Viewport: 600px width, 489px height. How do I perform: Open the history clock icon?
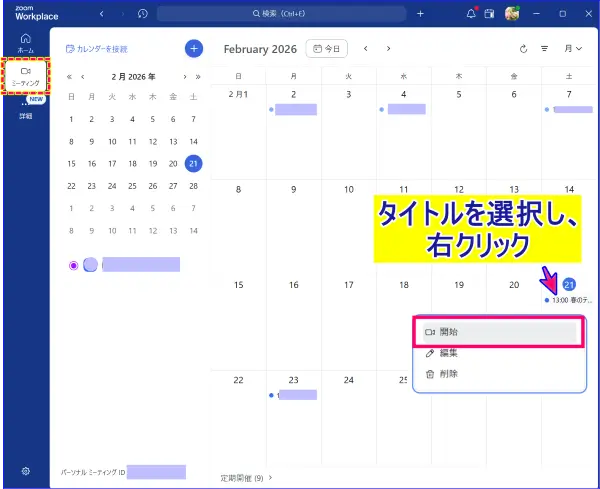point(143,14)
